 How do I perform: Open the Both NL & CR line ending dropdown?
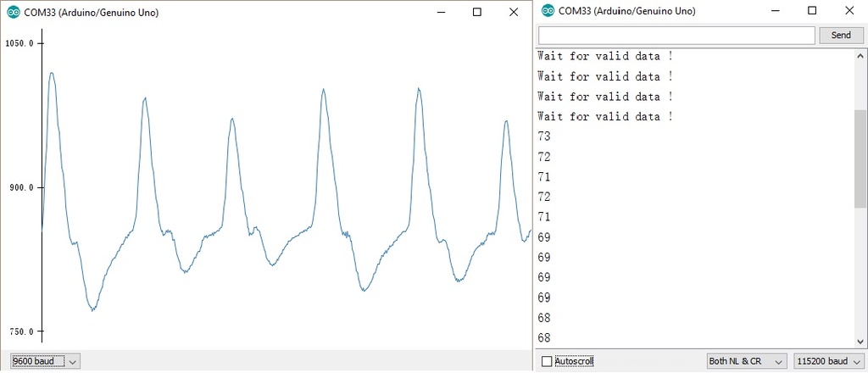click(x=746, y=361)
